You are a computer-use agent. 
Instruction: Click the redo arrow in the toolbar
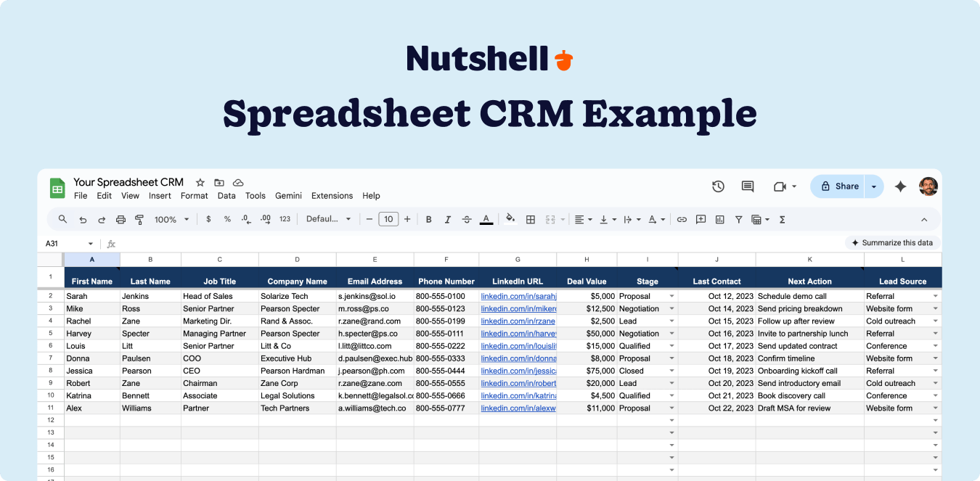coord(102,219)
